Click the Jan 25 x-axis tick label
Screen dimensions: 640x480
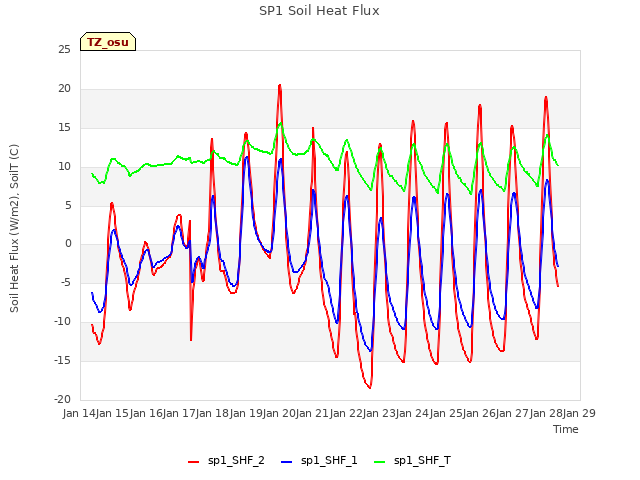[x=446, y=413]
